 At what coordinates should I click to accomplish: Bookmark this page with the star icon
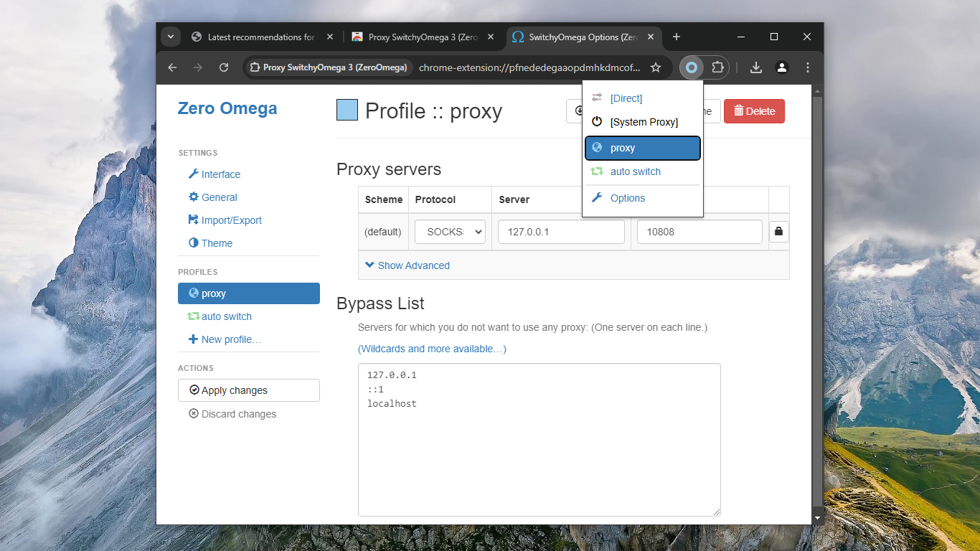[655, 67]
